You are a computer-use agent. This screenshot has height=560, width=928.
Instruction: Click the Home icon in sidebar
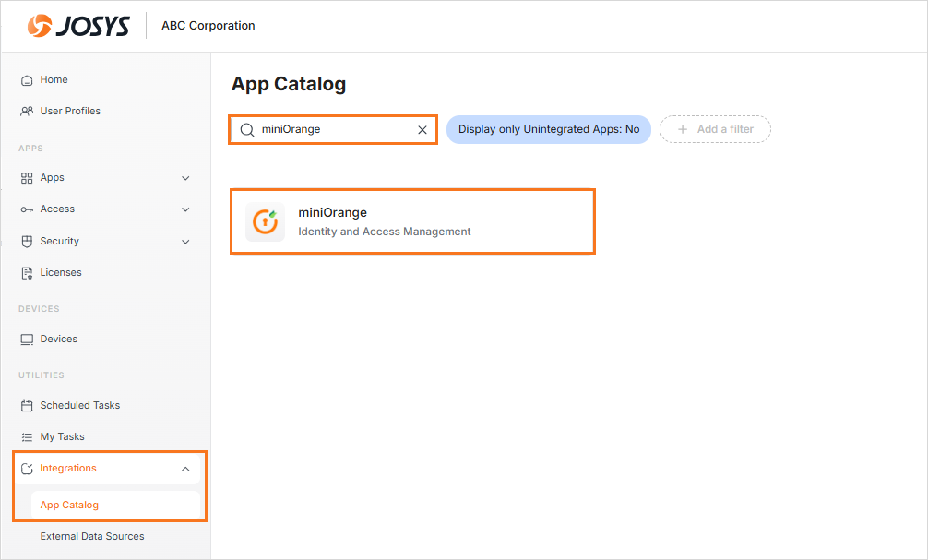(27, 80)
